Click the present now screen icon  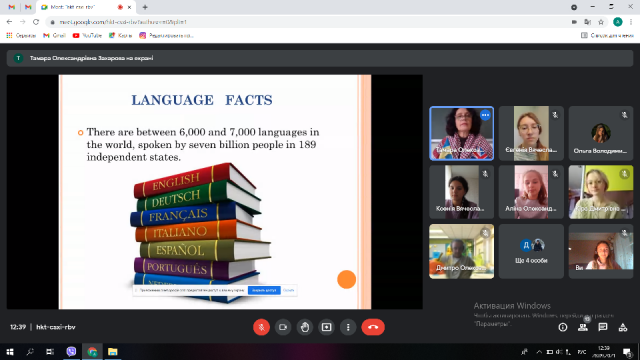coord(327,327)
